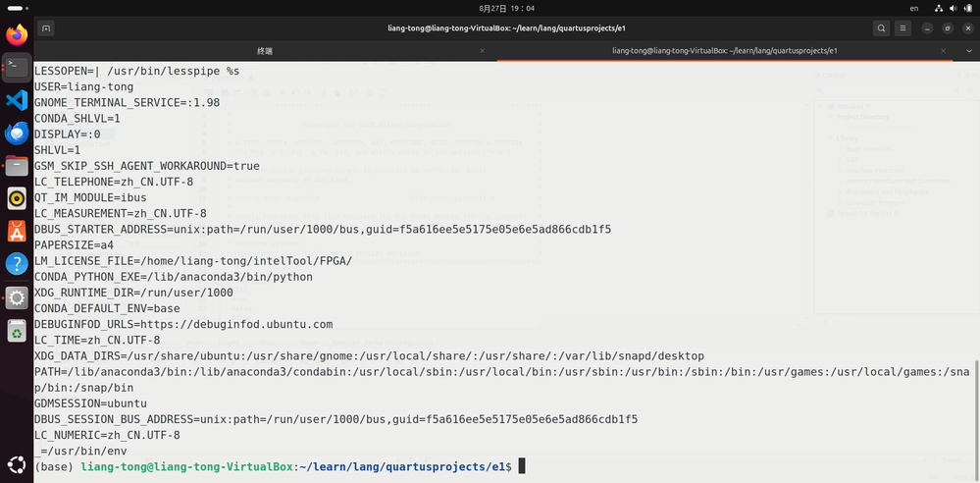Show applications with Ubuntu logo button

pos(16,464)
